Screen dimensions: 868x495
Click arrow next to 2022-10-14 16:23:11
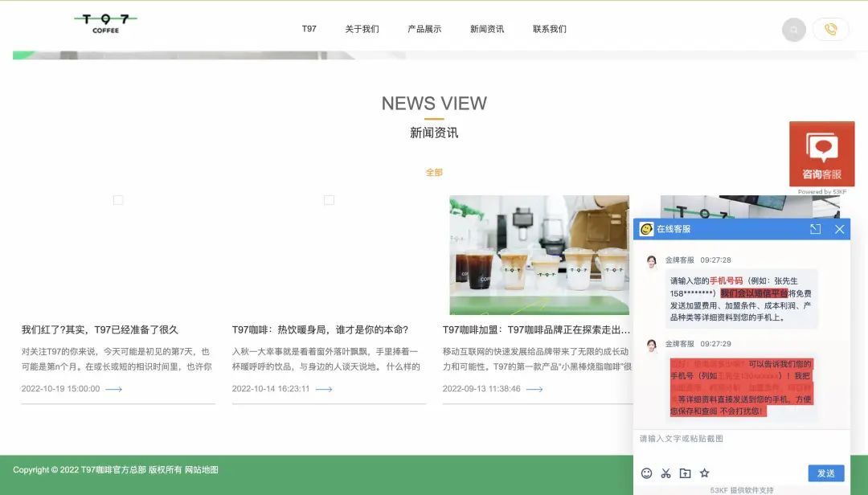324,389
